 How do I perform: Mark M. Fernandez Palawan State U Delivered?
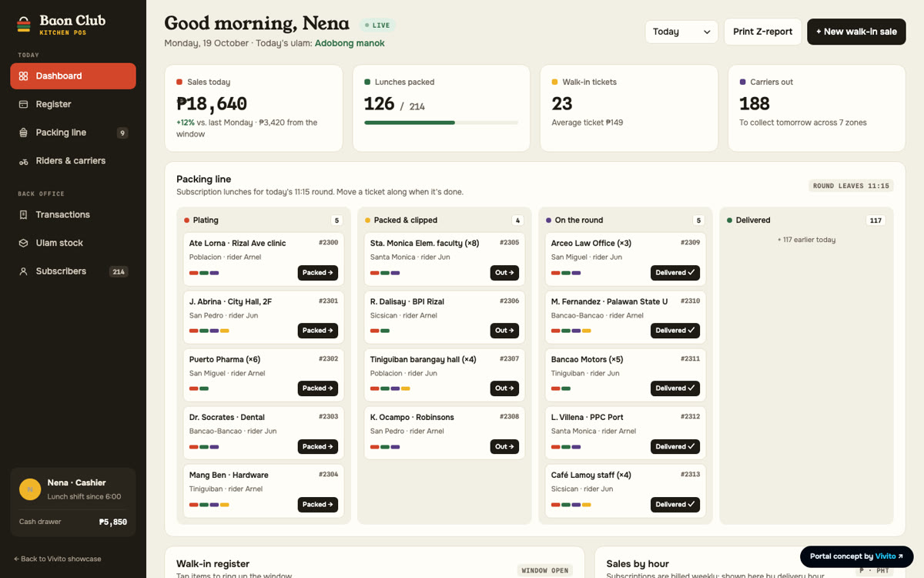pyautogui.click(x=675, y=331)
